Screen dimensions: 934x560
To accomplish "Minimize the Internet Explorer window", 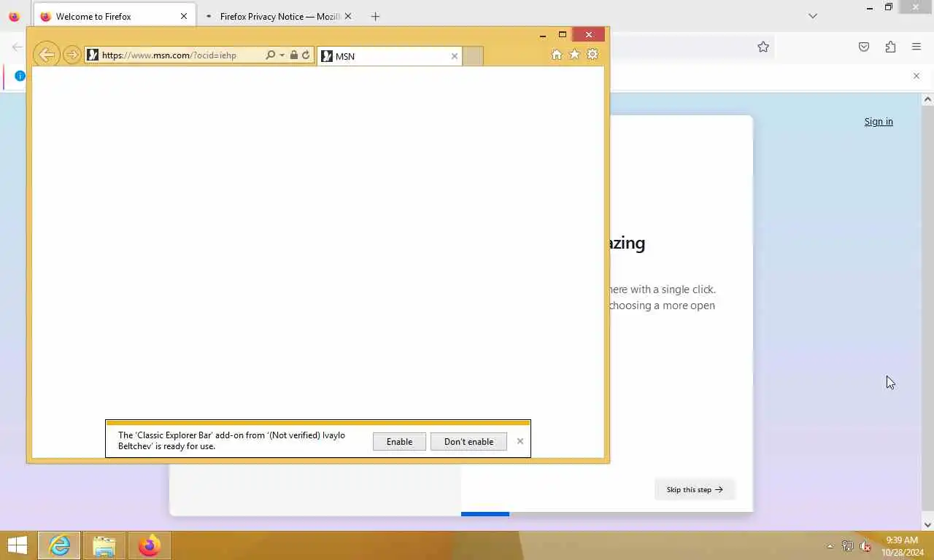I will (543, 34).
